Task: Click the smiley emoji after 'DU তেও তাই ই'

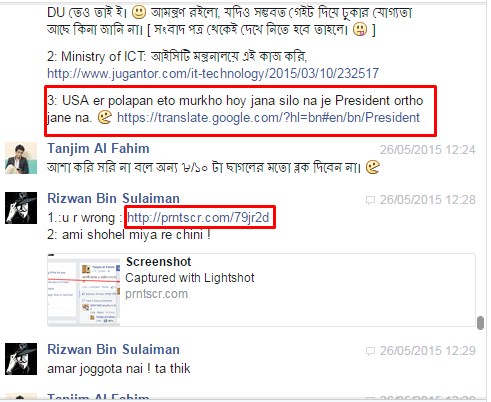Action: coord(139,13)
